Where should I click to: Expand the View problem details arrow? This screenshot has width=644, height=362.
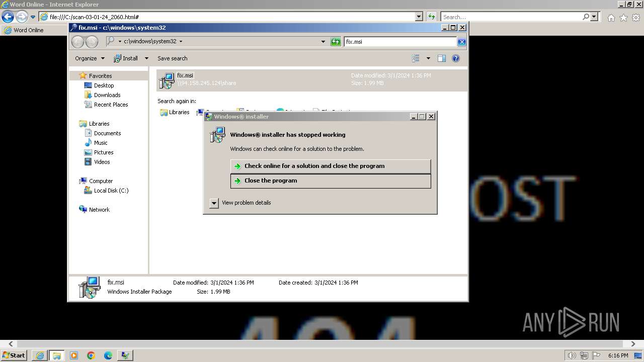point(214,203)
